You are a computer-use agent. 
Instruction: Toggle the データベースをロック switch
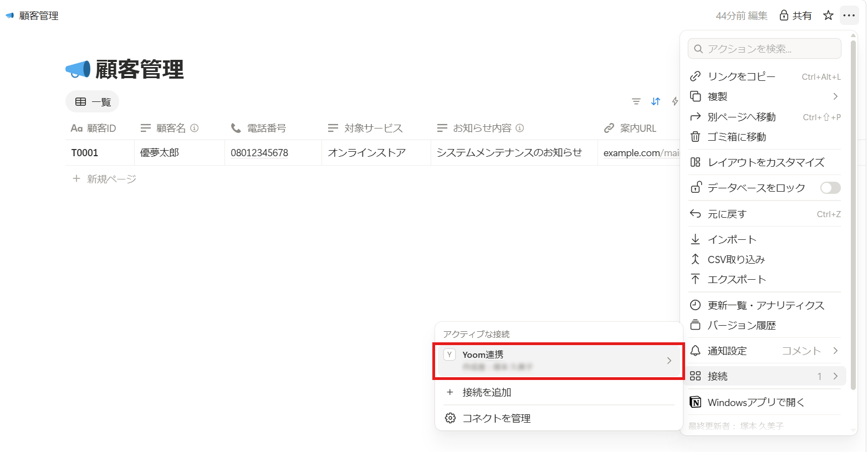point(830,188)
